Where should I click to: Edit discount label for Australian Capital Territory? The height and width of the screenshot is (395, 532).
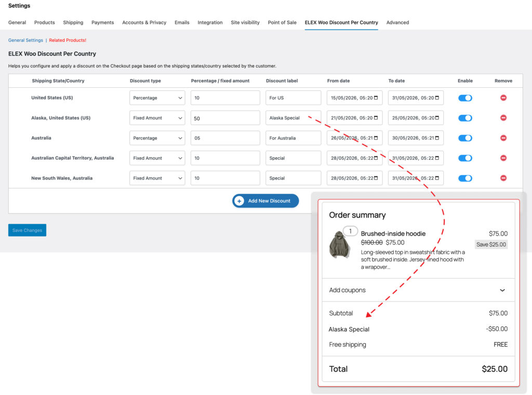(293, 158)
